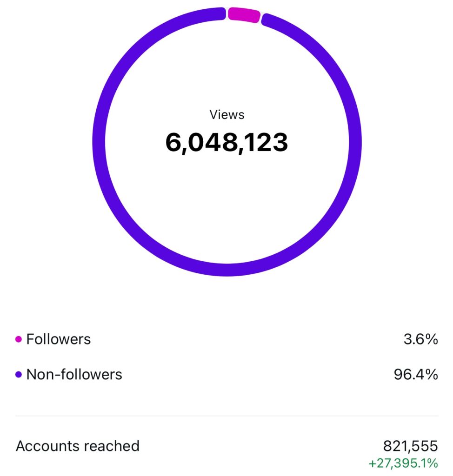Click the left side of the purple ring
The width and height of the screenshot is (453, 476).
(x=99, y=142)
